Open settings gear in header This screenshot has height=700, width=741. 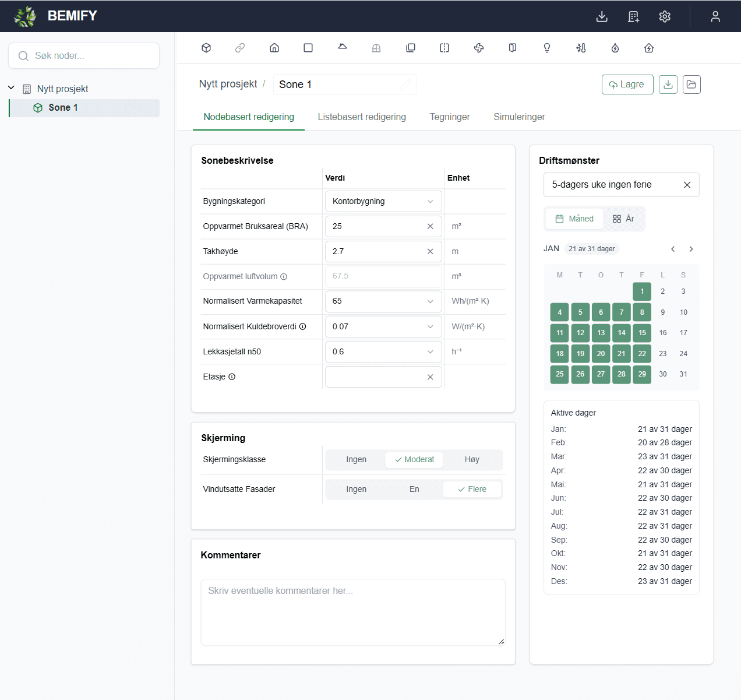[x=665, y=16]
